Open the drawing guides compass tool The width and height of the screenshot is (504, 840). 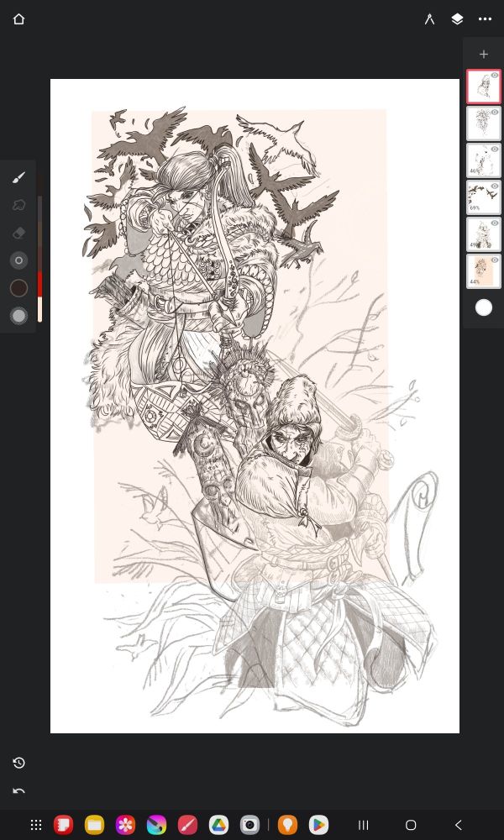(x=429, y=19)
